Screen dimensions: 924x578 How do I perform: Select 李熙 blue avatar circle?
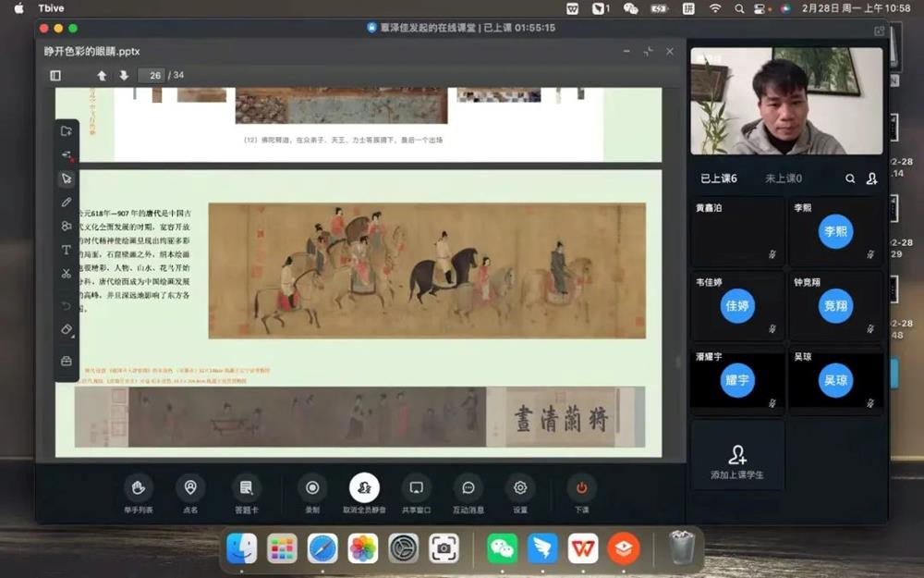tap(835, 231)
